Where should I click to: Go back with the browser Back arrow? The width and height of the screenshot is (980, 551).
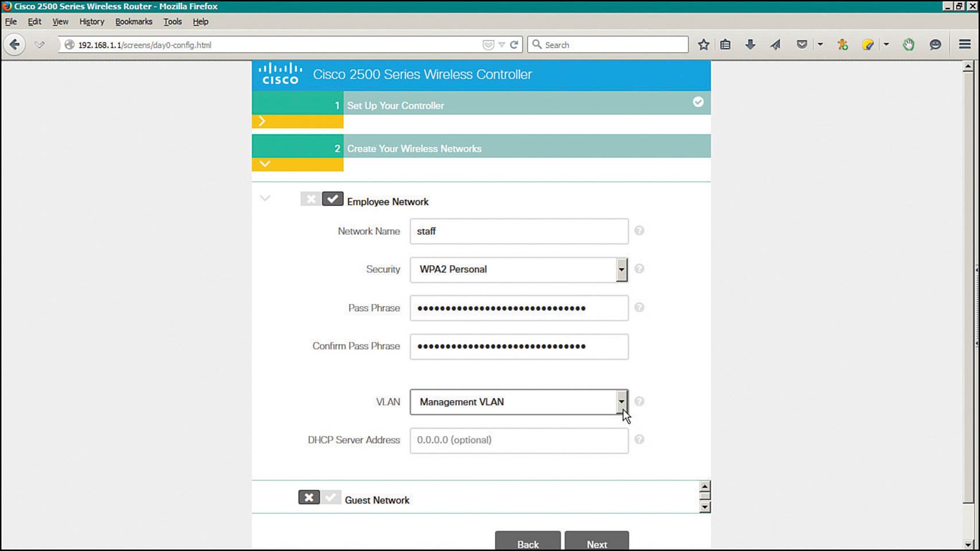pyautogui.click(x=14, y=44)
